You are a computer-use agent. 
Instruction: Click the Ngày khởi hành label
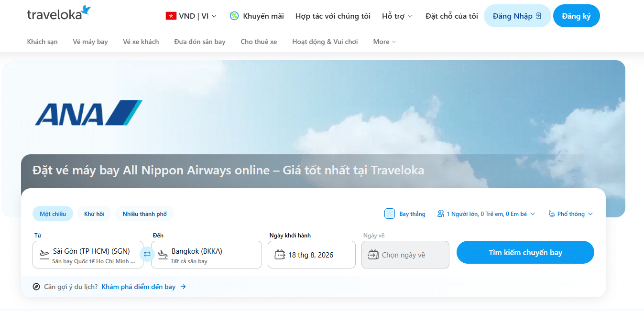click(x=290, y=236)
